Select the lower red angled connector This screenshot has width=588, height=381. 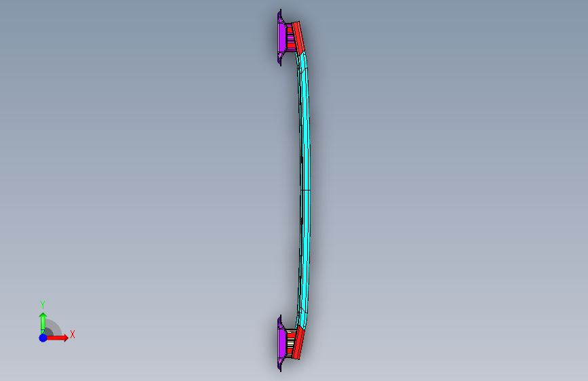298,343
